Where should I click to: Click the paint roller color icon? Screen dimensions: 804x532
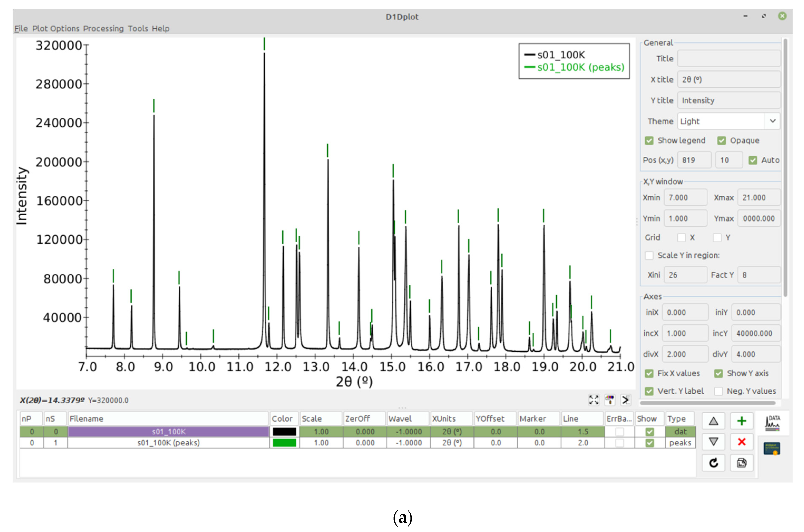coord(610,400)
